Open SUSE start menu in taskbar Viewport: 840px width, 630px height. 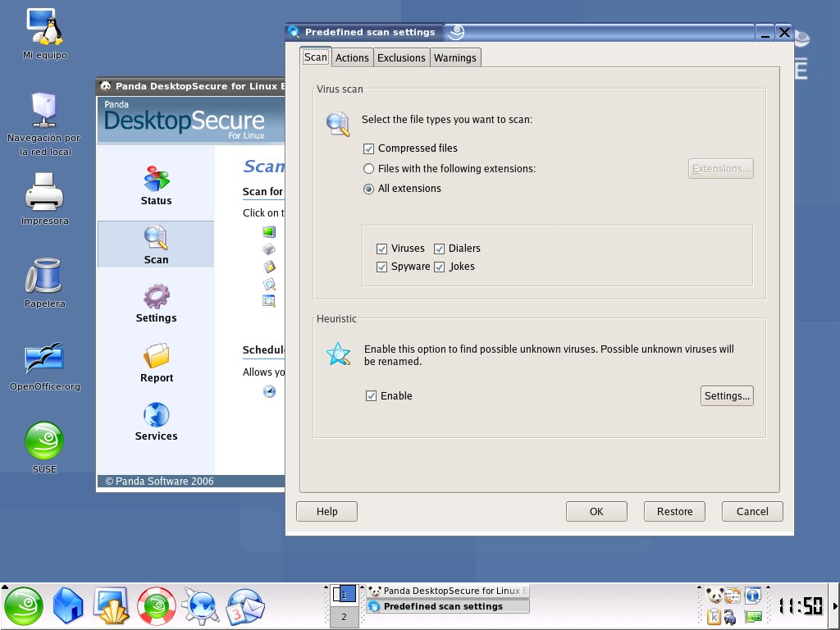click(x=24, y=606)
